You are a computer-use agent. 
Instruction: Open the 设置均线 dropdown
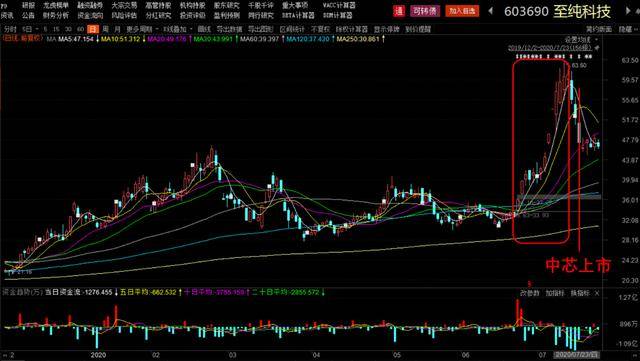click(x=581, y=40)
